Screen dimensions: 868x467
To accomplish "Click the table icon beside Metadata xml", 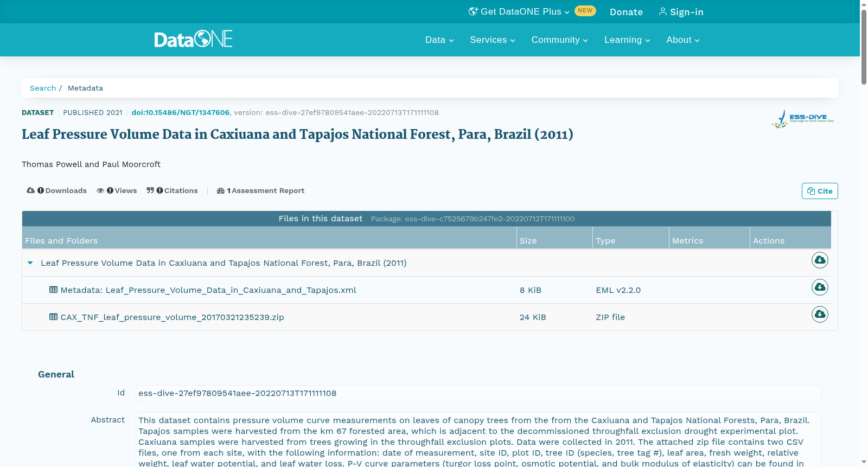I will click(53, 290).
